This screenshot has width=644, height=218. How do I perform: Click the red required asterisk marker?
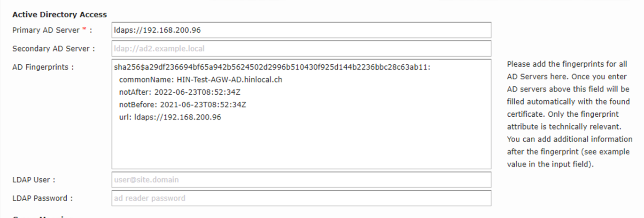(x=84, y=30)
